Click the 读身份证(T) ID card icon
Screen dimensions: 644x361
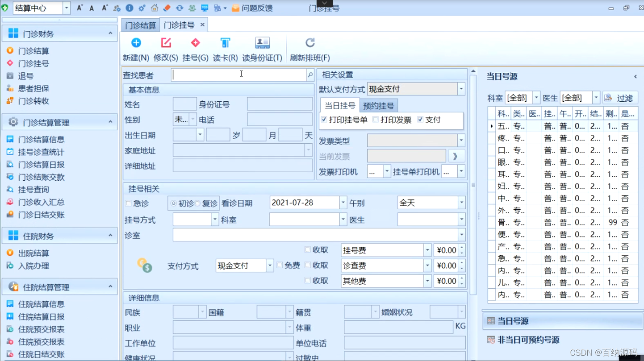(262, 43)
